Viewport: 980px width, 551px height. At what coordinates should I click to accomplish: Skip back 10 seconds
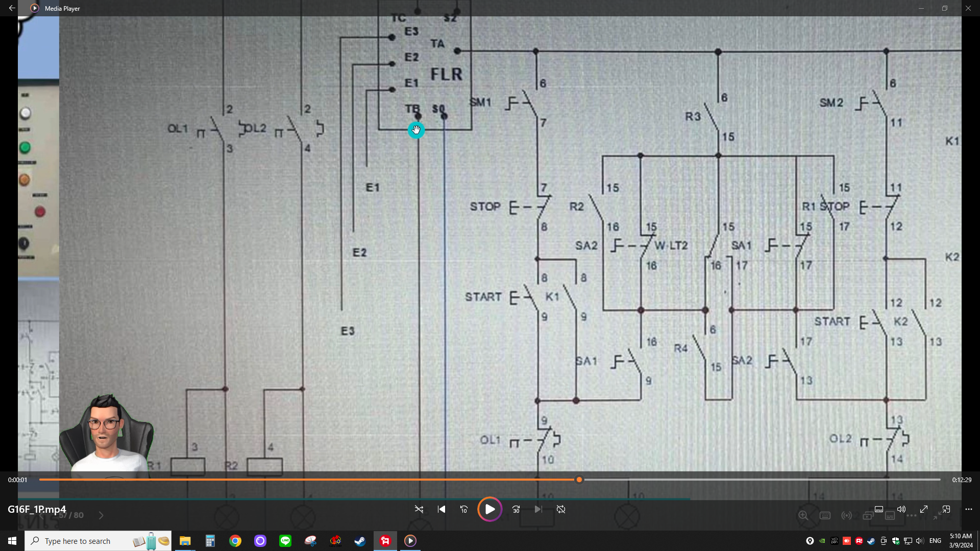pos(463,509)
